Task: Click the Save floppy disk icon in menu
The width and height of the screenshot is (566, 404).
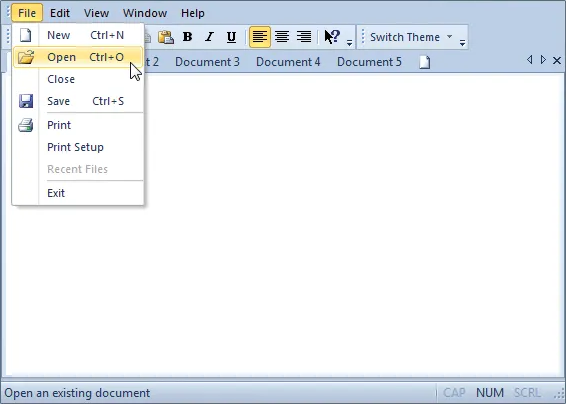Action: click(26, 101)
